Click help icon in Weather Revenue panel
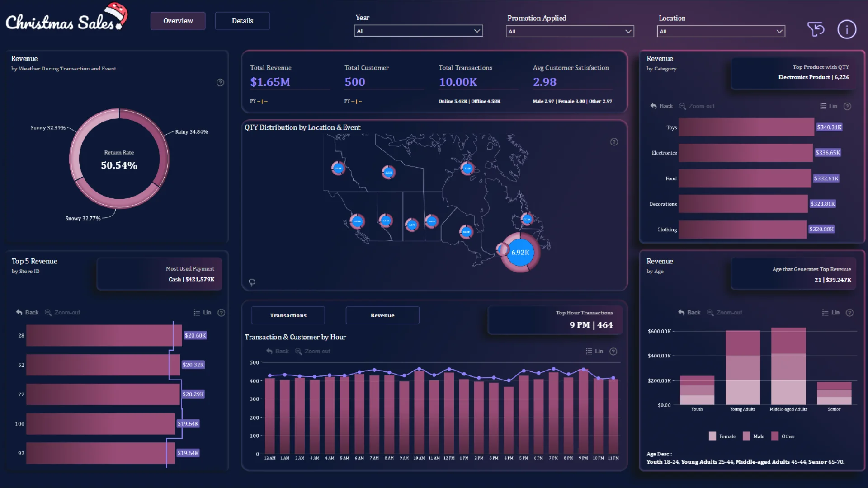 (220, 82)
